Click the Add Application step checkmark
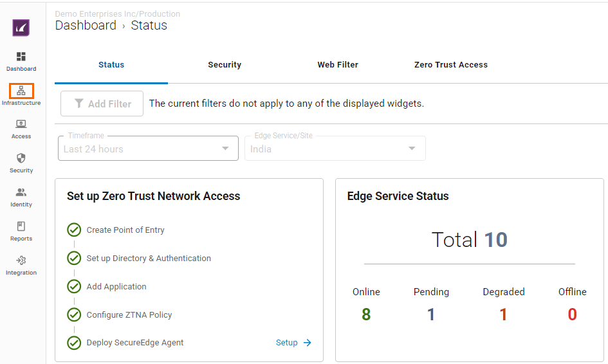Screen dimensions: 608x364 pos(74,287)
